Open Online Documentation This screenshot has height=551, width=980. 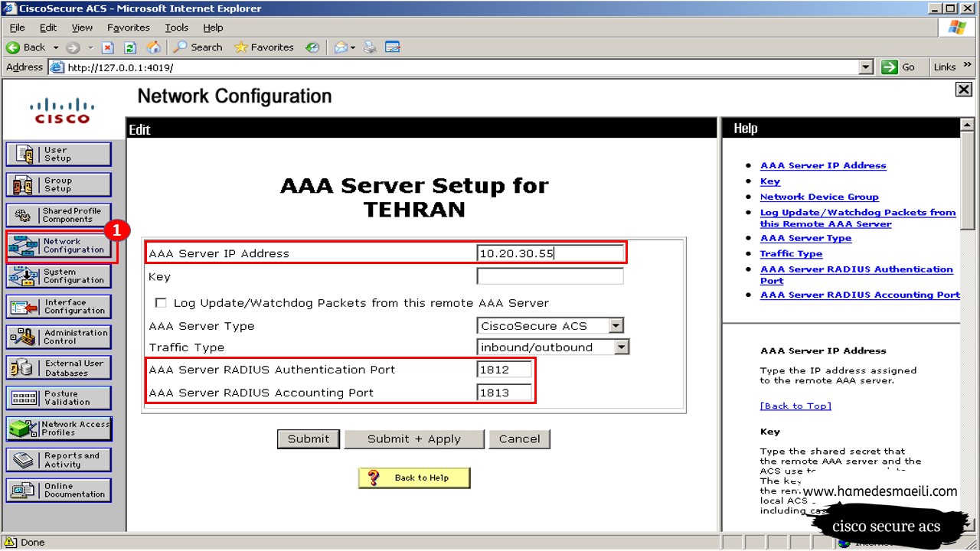tap(58, 491)
